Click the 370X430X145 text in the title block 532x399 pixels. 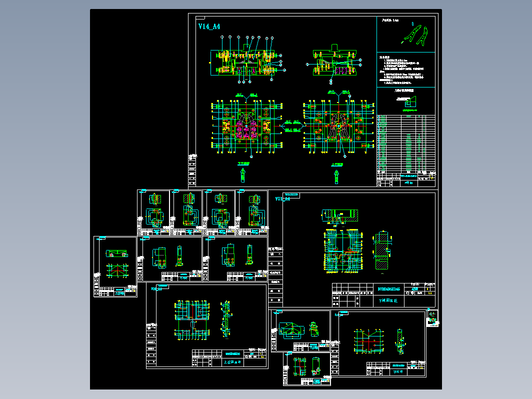click(389, 289)
